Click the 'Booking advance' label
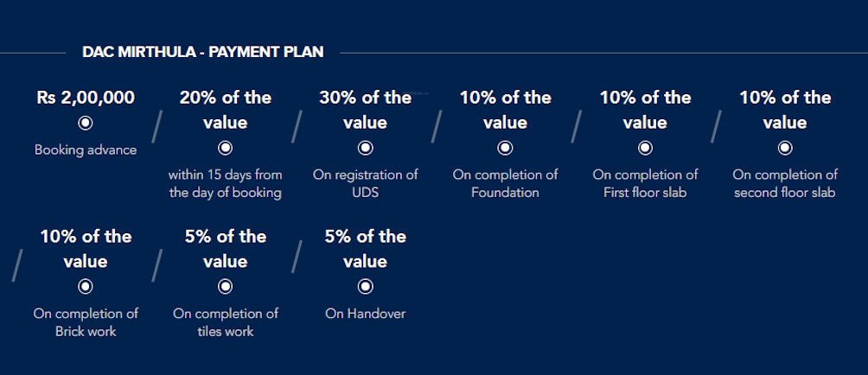 pos(86,150)
